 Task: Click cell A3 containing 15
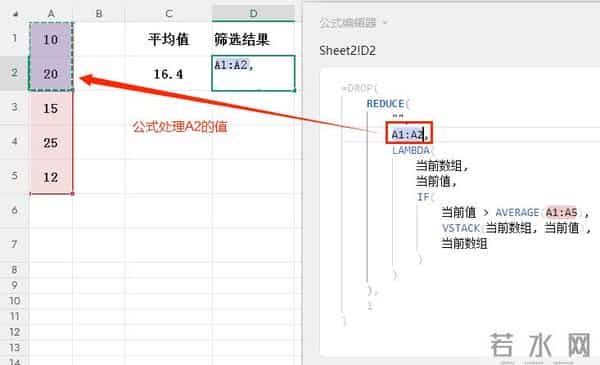click(51, 108)
